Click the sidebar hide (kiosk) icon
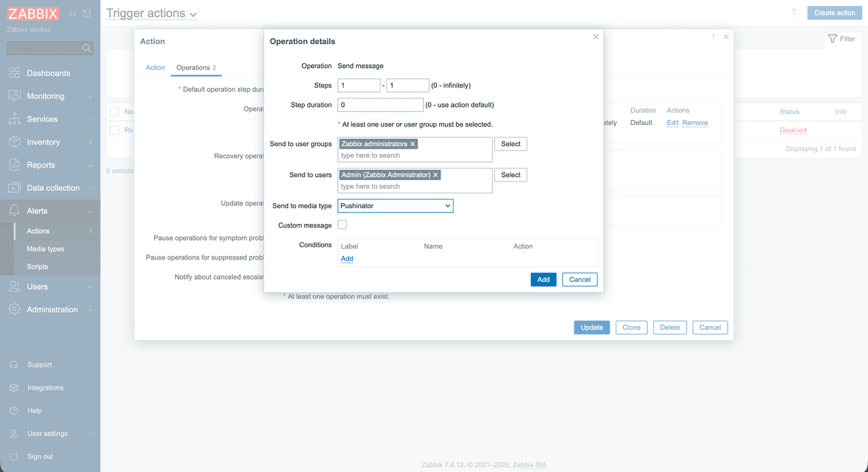This screenshot has width=868, height=472. coord(87,14)
